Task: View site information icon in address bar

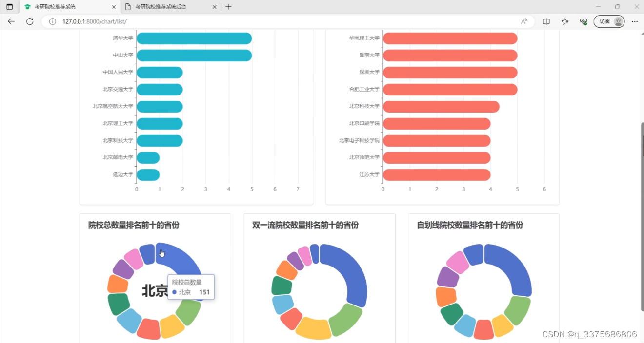Action: tap(52, 21)
